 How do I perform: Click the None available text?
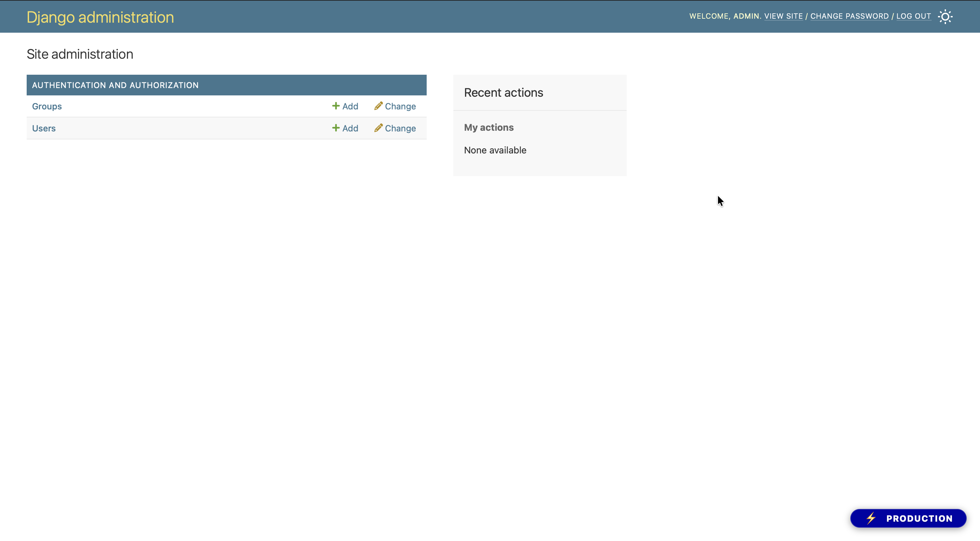(x=495, y=150)
